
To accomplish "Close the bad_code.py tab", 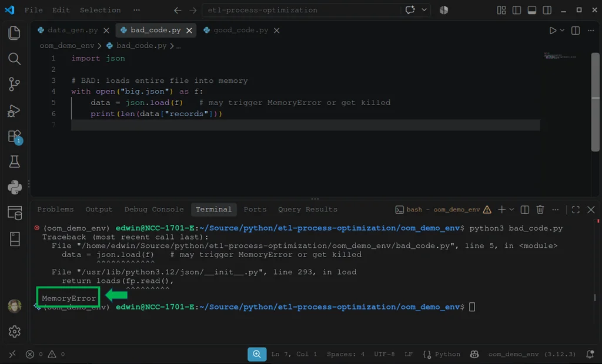I will click(189, 31).
